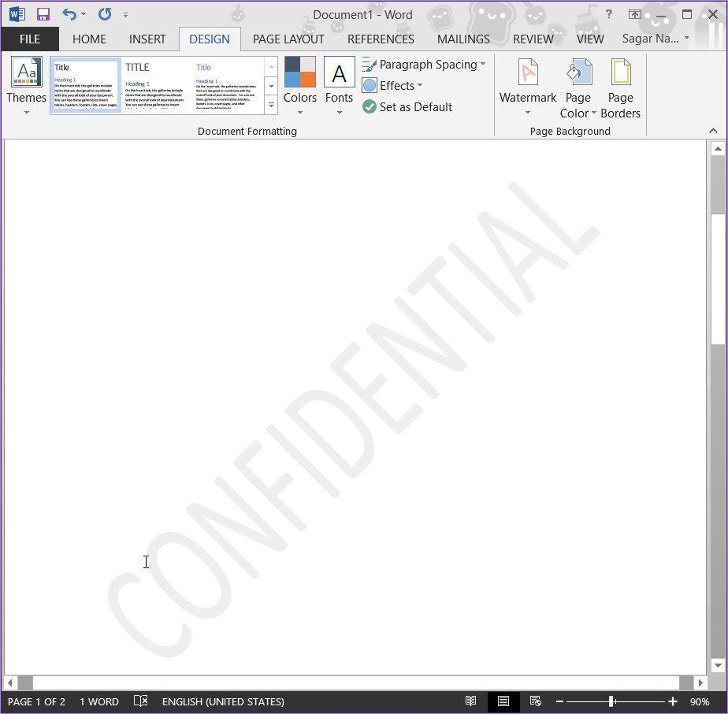Viewport: 728px width, 714px height.
Task: Open Ribbon Display Options
Action: (x=634, y=14)
